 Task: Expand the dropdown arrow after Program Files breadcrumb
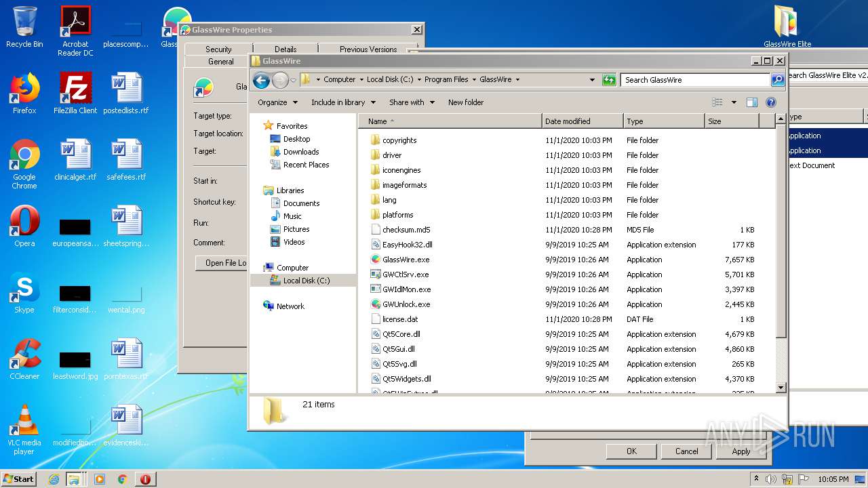[474, 80]
